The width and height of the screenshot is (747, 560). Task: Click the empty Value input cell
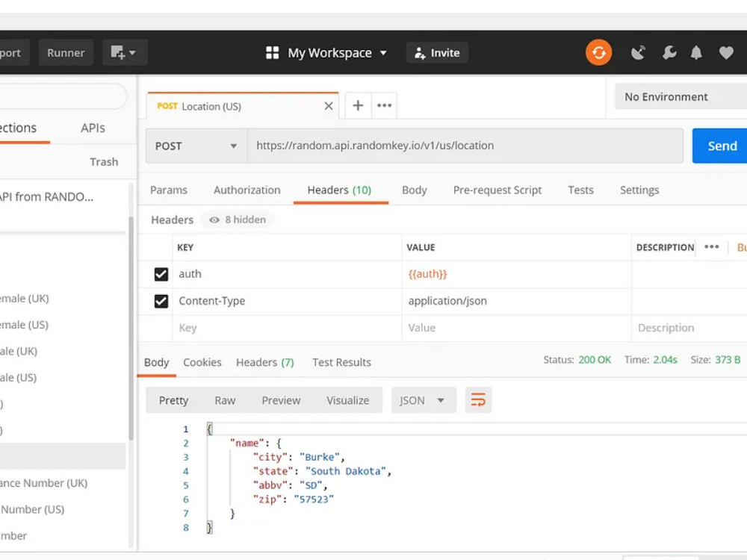(x=516, y=328)
